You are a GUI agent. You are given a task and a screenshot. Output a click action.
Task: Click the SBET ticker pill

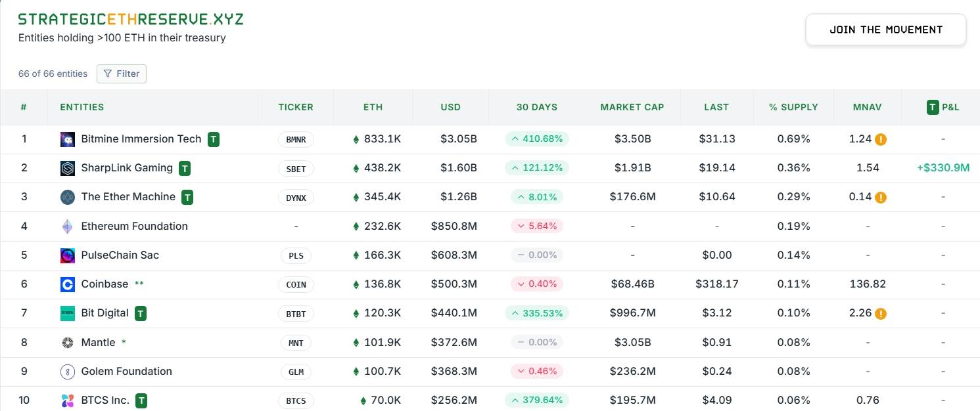pos(296,169)
